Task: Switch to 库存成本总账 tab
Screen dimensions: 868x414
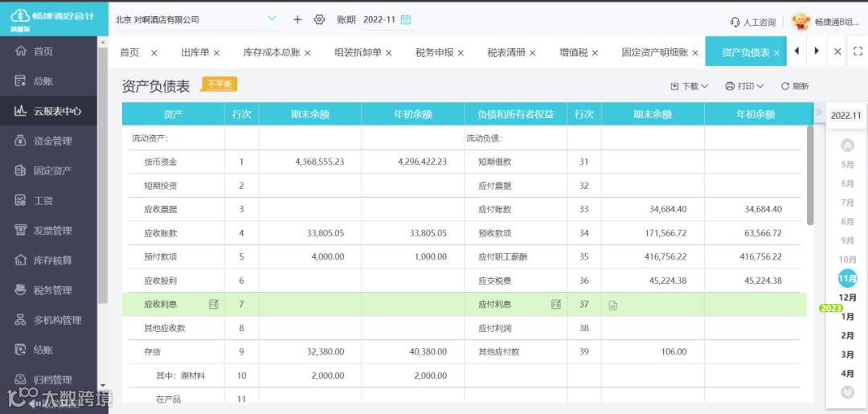Action: point(272,52)
